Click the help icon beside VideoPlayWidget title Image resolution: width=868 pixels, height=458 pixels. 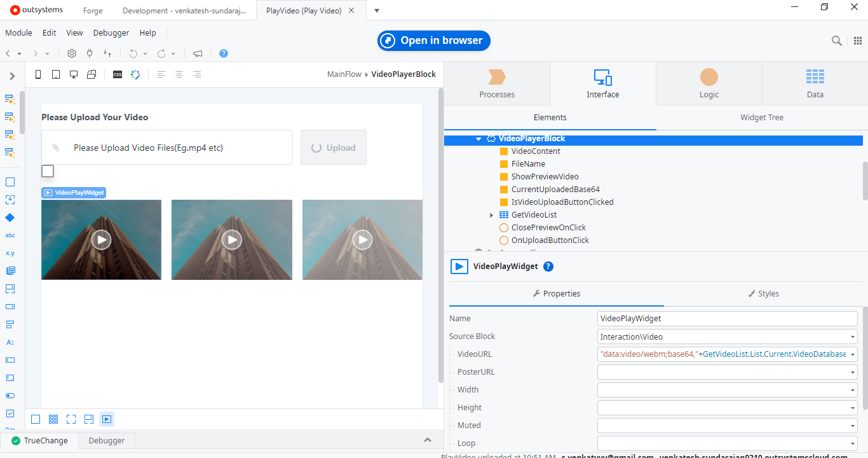pyautogui.click(x=548, y=267)
